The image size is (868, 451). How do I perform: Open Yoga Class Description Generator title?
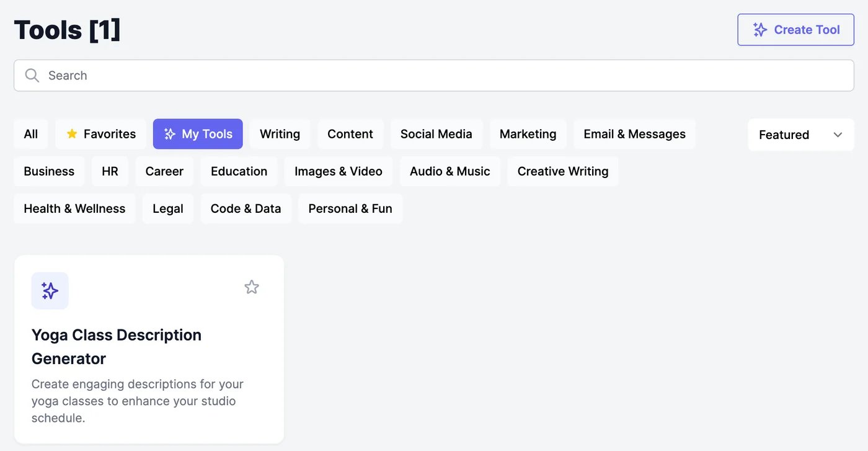pos(117,347)
